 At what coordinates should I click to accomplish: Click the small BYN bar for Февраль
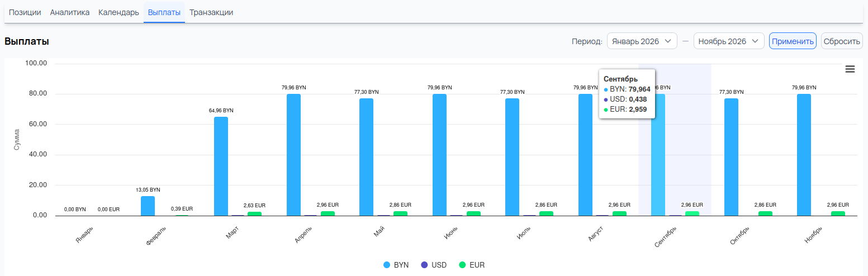[148, 206]
